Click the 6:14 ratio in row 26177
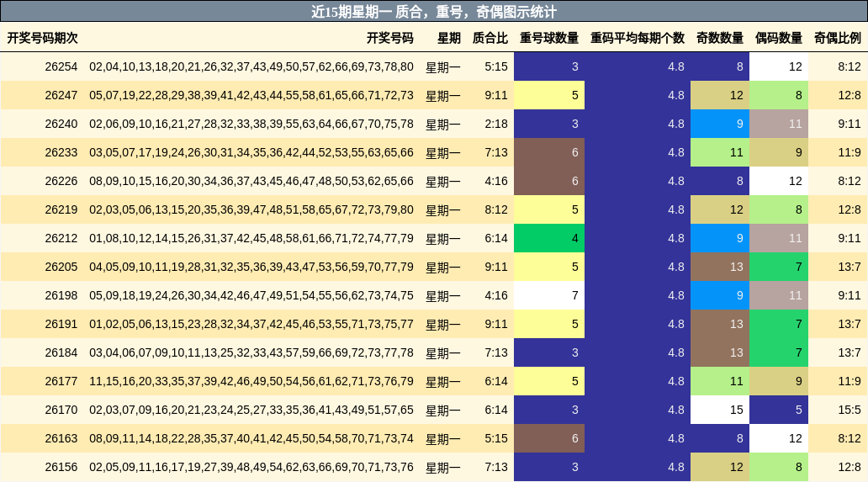This screenshot has height=482, width=868. [496, 381]
